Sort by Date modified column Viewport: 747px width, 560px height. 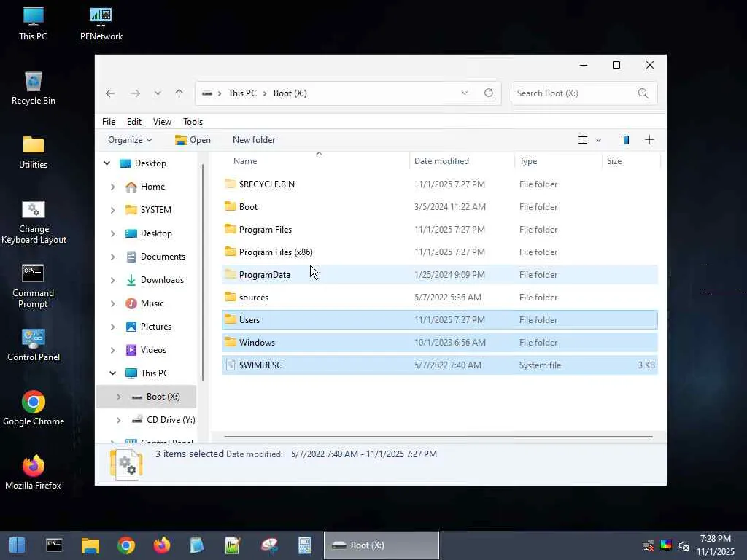click(x=462, y=161)
